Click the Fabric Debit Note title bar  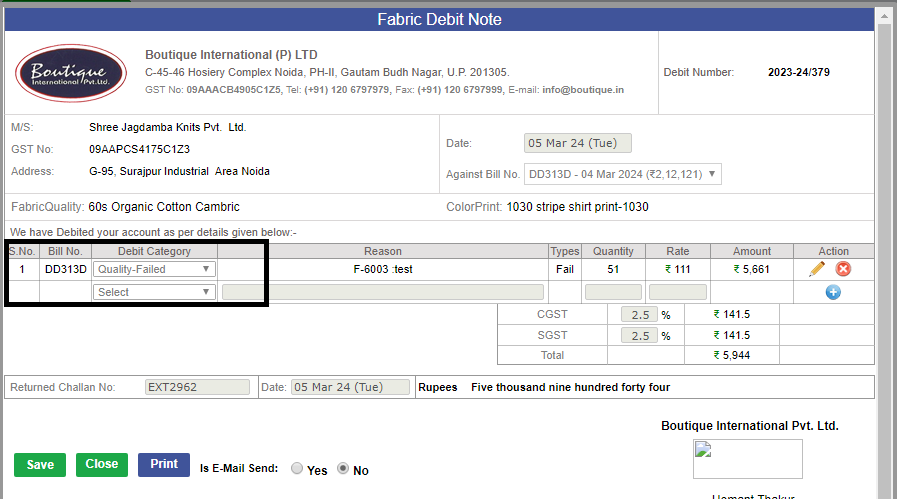click(439, 19)
